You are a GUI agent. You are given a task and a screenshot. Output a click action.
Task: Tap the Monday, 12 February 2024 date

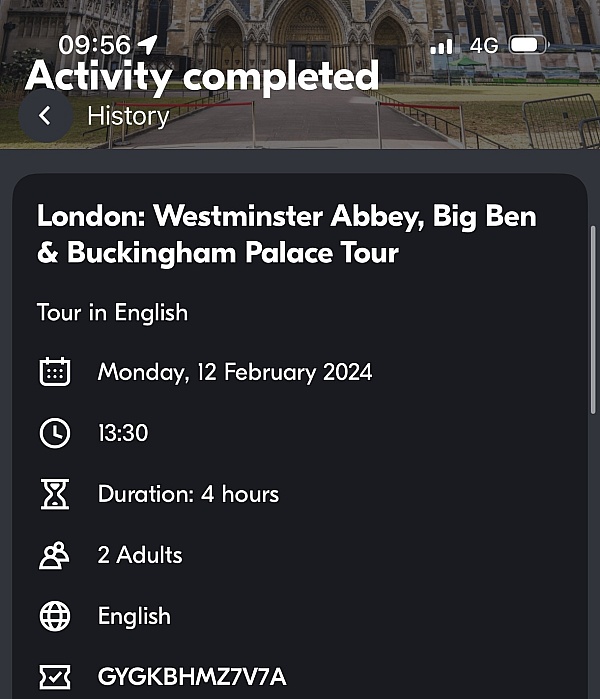(235, 372)
